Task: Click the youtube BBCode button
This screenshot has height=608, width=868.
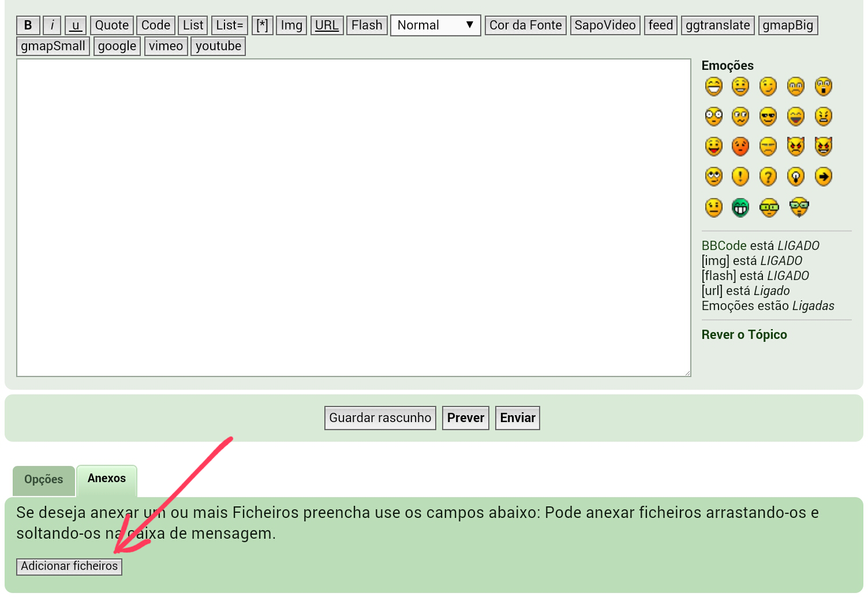Action: click(x=218, y=46)
